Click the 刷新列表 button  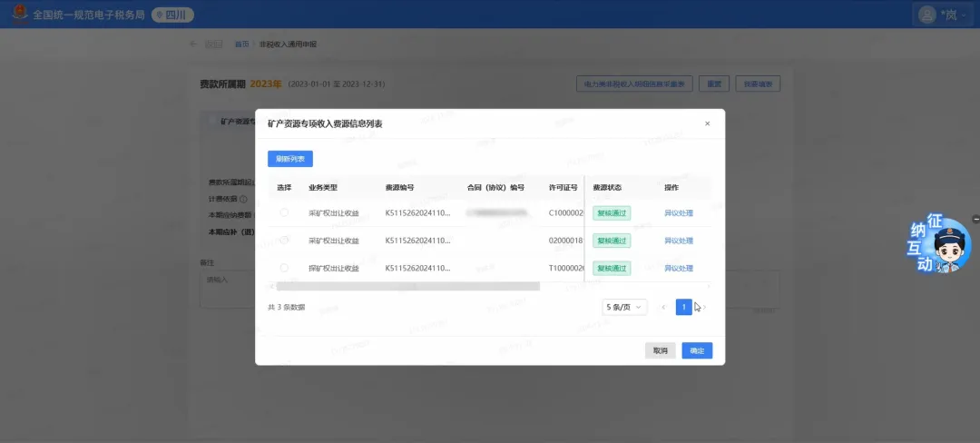tap(289, 159)
